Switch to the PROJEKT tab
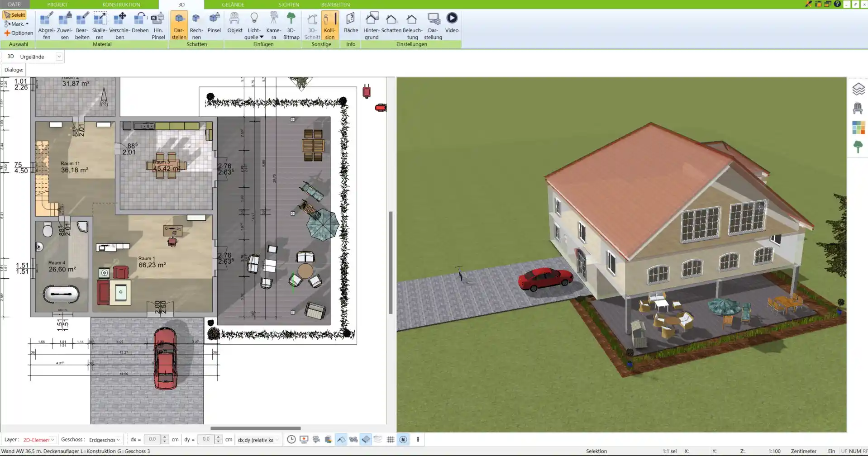The height and width of the screenshot is (456, 868). point(57,5)
